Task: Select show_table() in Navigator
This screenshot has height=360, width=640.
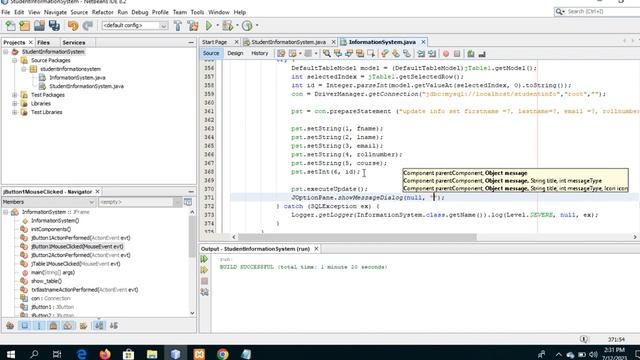Action: (x=46, y=281)
